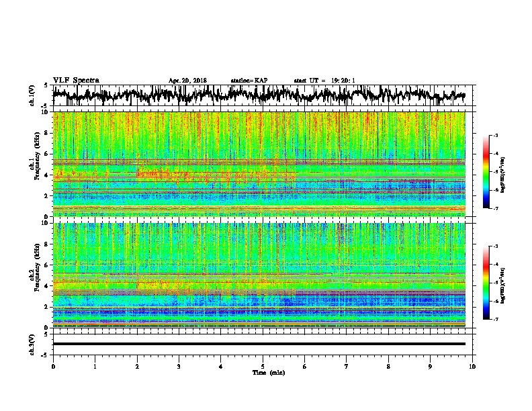
Task: Click the ch.2 color scale bar
Action: pyautogui.click(x=486, y=283)
